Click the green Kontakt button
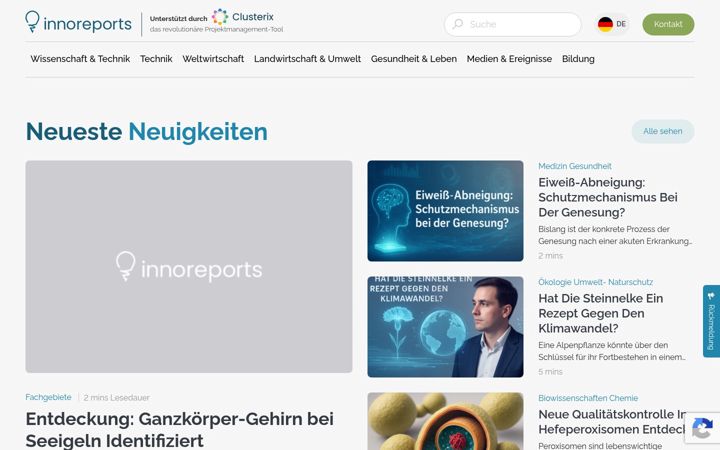720x450 pixels. (668, 24)
